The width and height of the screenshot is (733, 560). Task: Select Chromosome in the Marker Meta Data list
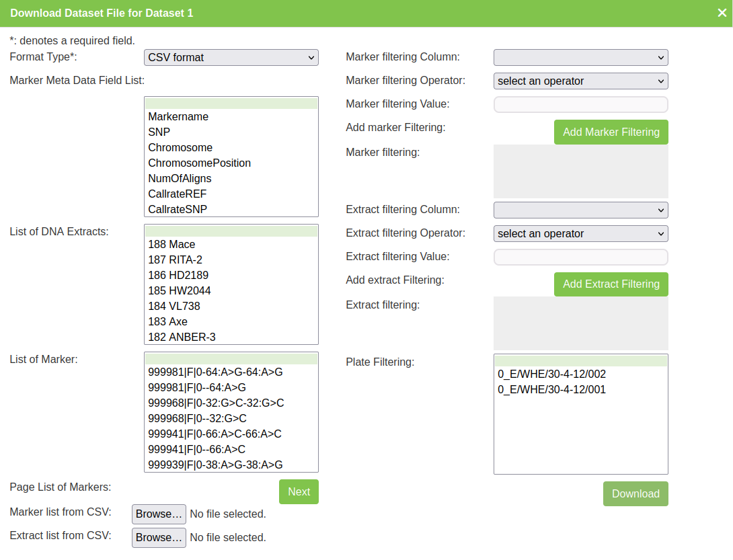click(x=180, y=148)
